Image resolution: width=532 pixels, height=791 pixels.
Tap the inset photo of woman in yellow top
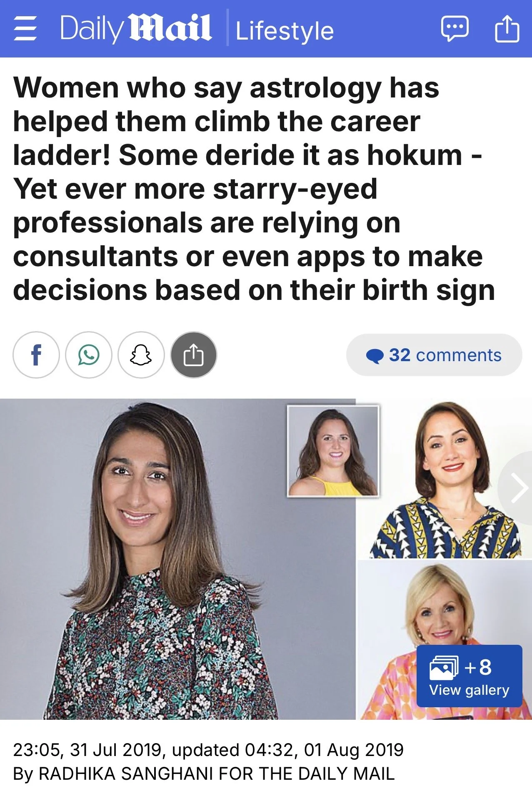[333, 451]
